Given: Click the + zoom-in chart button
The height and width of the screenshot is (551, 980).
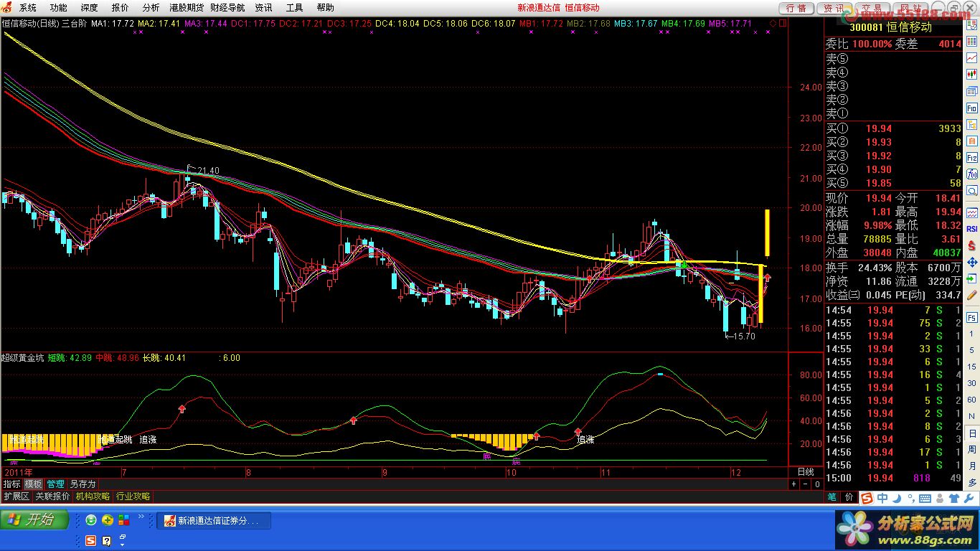Looking at the screenshot, I should 794,484.
